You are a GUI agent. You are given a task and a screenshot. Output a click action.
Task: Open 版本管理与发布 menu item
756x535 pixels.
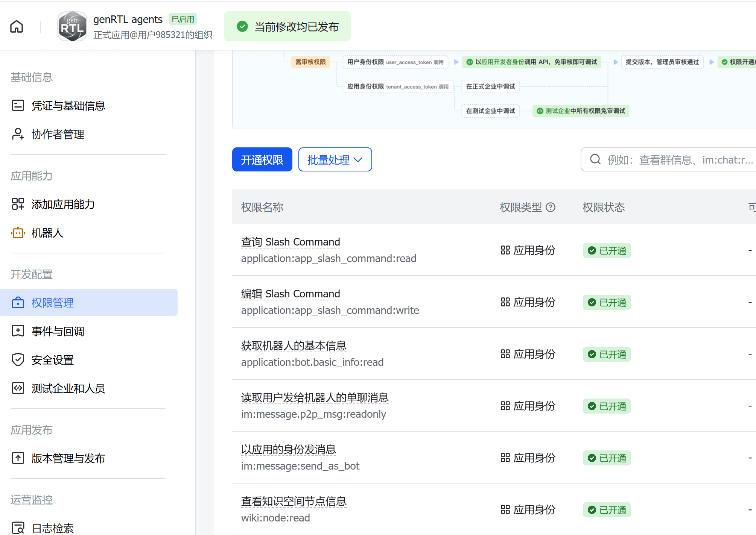[x=89, y=458]
